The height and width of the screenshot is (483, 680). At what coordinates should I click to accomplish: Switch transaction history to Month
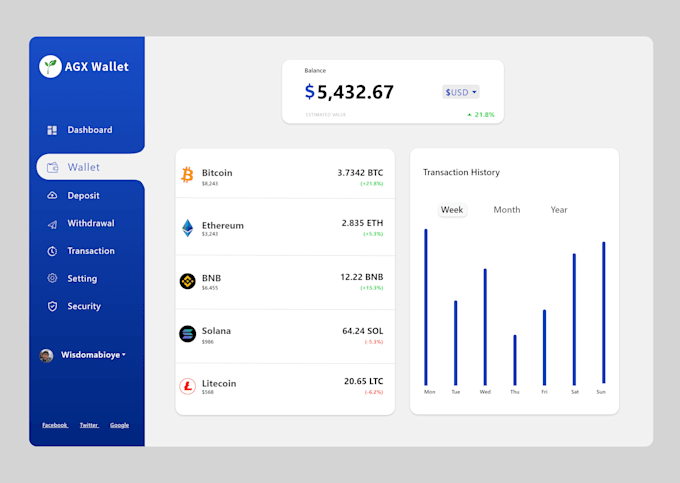[507, 210]
